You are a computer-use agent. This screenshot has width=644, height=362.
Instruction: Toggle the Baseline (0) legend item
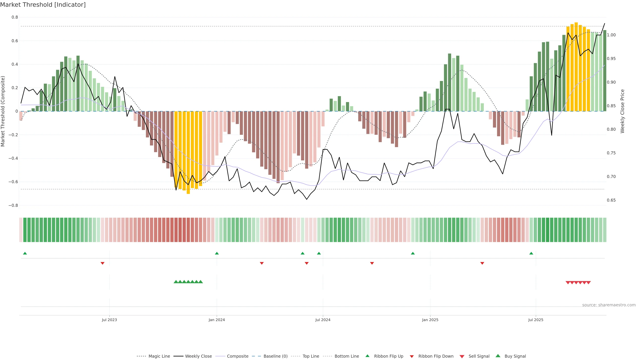point(276,356)
